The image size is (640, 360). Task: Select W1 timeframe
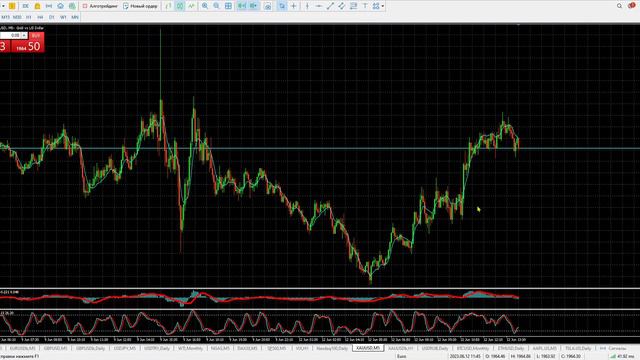(63, 17)
